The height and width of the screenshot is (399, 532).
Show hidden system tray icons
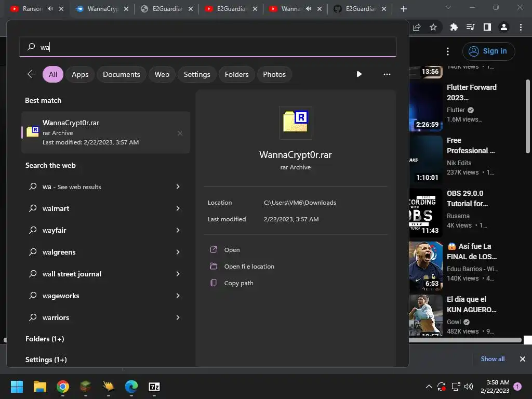pos(429,387)
